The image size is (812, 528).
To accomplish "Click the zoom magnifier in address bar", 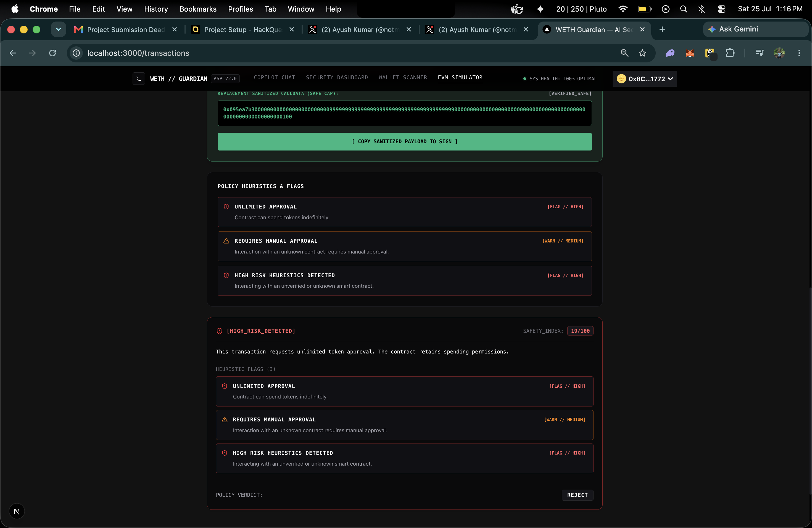I will coord(624,53).
